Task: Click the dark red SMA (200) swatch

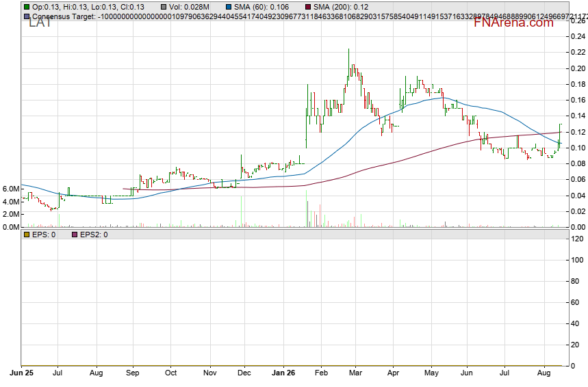Action: [x=308, y=7]
